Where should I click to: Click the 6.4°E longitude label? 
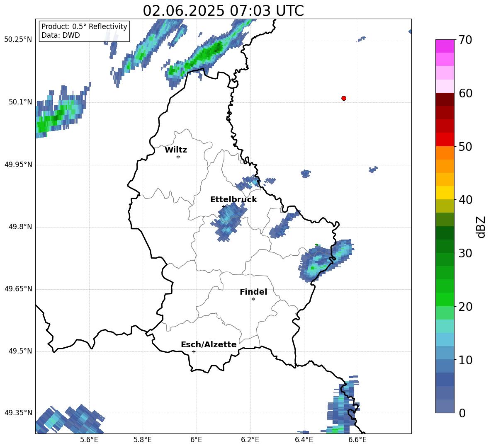click(x=304, y=440)
